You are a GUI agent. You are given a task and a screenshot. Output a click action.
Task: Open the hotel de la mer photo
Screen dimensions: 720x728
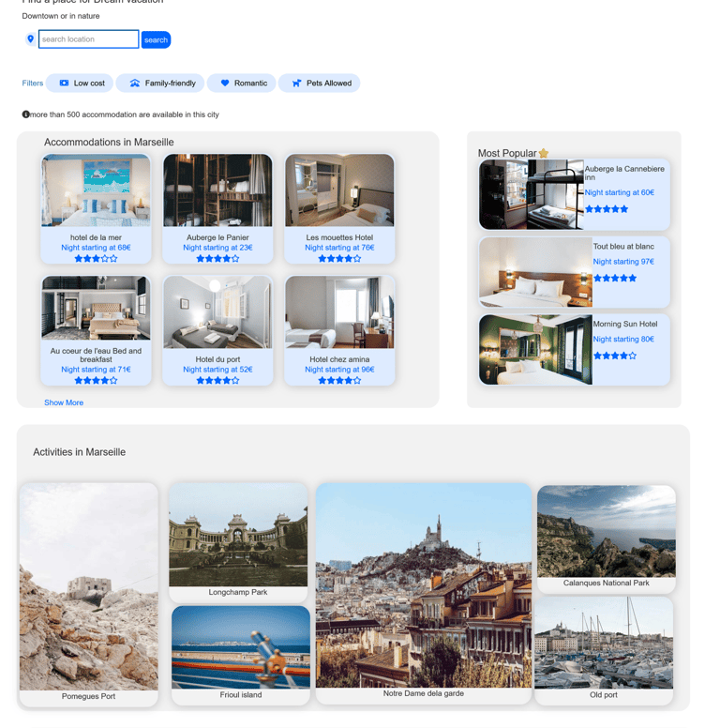click(96, 190)
